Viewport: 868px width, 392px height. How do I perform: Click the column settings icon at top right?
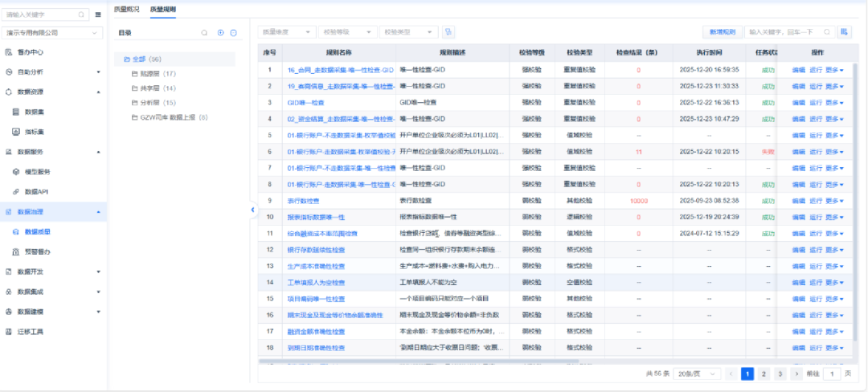[x=844, y=32]
